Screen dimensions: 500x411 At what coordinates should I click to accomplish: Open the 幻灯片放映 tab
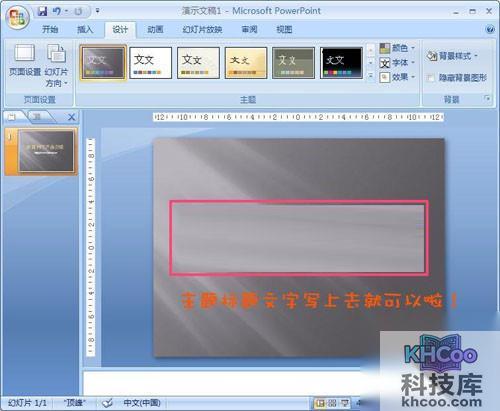[202, 29]
